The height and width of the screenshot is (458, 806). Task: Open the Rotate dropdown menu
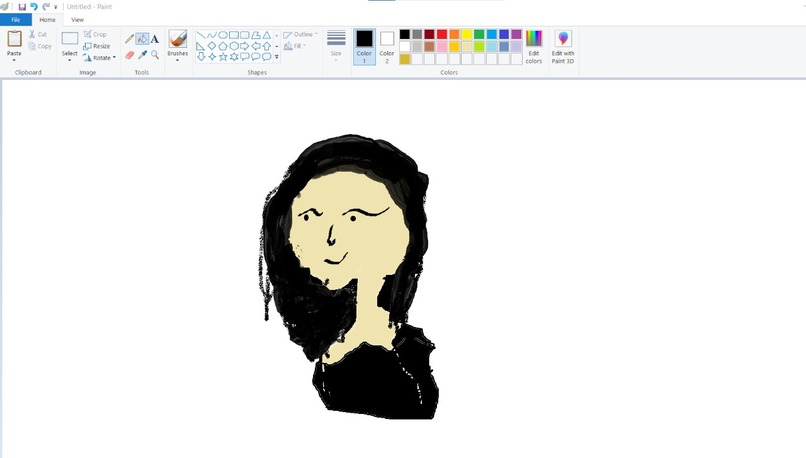click(100, 58)
